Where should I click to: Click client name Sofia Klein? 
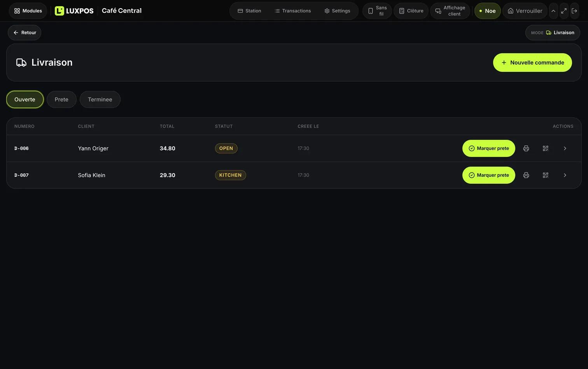point(91,175)
